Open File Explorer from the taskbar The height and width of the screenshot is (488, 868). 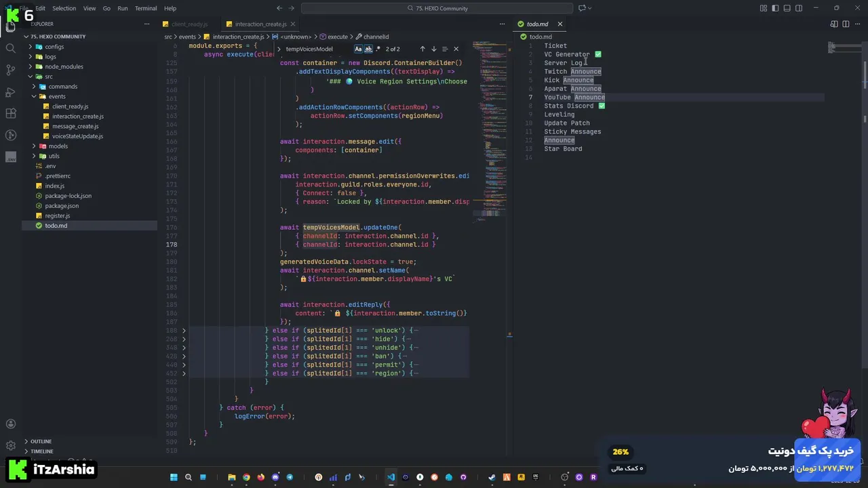[x=232, y=477]
